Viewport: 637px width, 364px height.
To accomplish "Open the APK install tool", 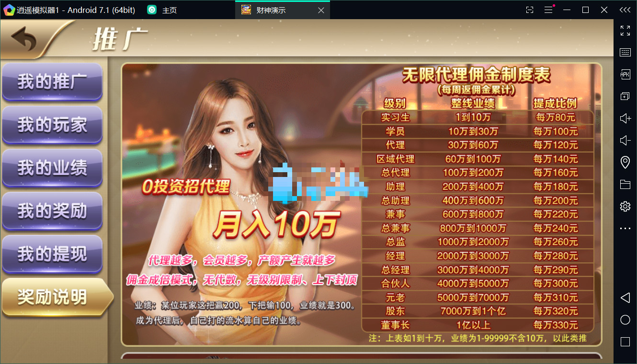I will pyautogui.click(x=625, y=74).
